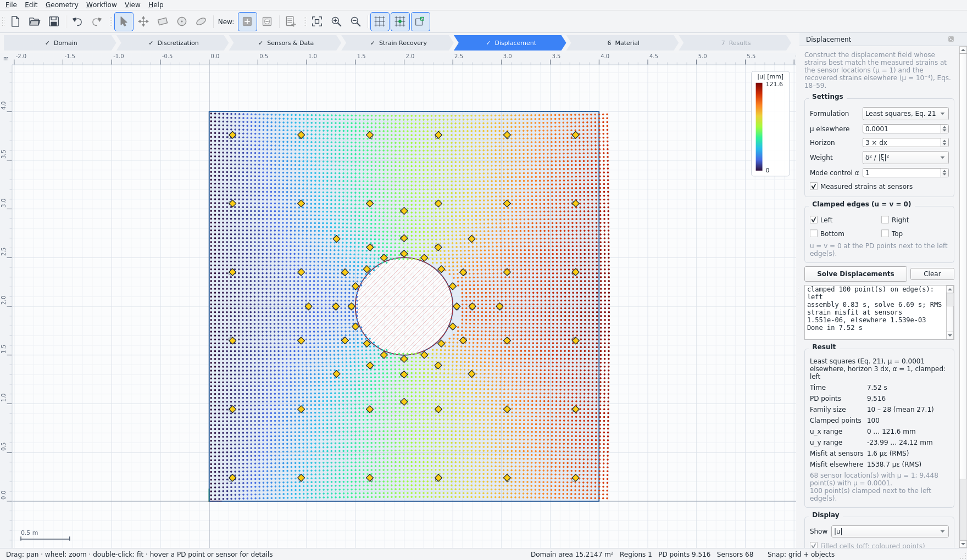The height and width of the screenshot is (560, 967).
Task: Choose the New subtractive (minus) hole mode
Action: [267, 21]
